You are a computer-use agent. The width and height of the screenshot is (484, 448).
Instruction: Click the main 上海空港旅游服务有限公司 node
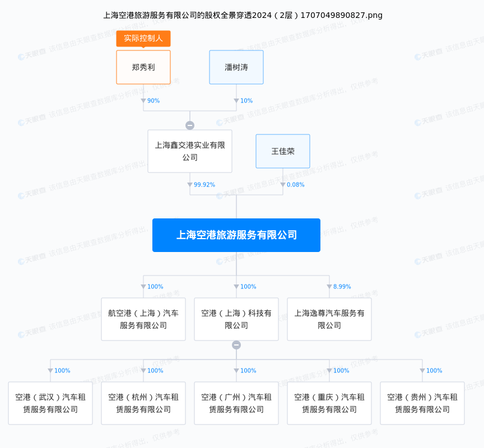pos(236,235)
